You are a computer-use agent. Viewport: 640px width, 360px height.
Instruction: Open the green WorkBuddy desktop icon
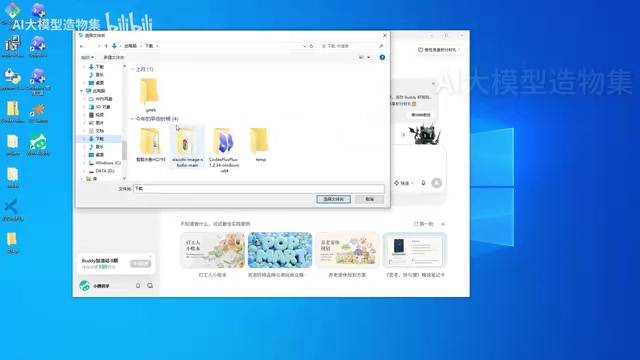[x=38, y=144]
